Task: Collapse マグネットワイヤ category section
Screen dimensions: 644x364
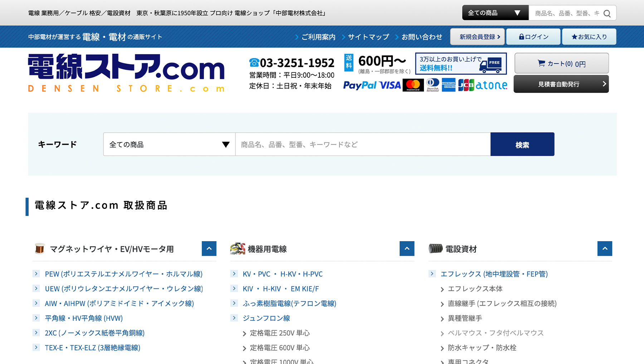Action: click(x=209, y=249)
